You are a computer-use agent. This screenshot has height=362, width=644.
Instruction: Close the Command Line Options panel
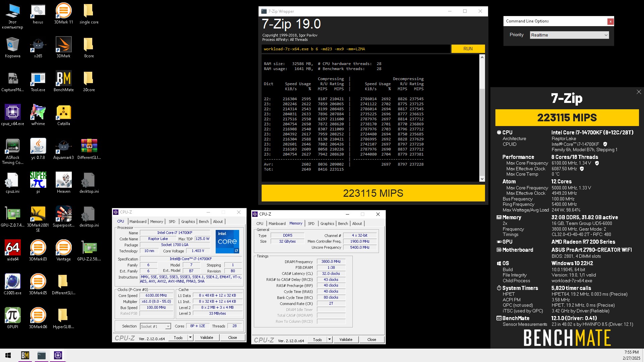click(610, 21)
